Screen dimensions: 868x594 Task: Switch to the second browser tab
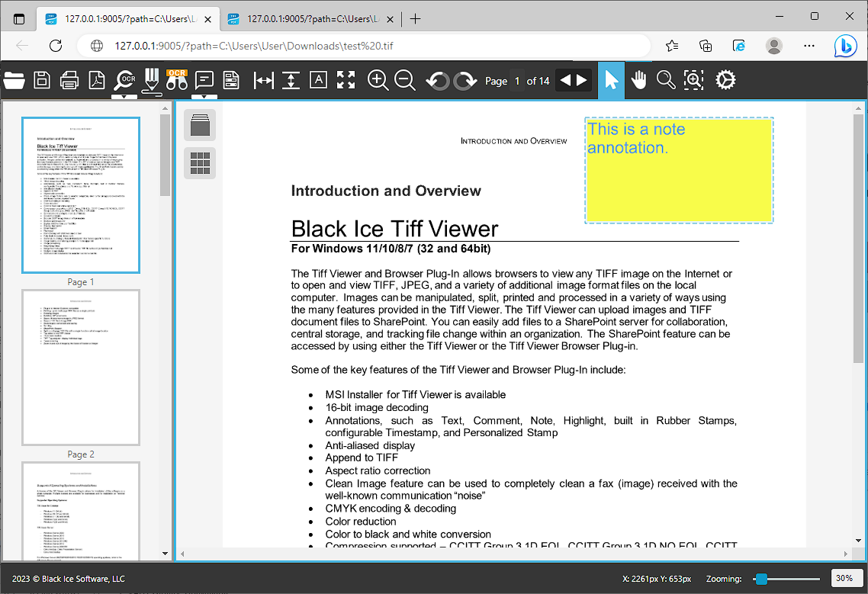pos(311,19)
